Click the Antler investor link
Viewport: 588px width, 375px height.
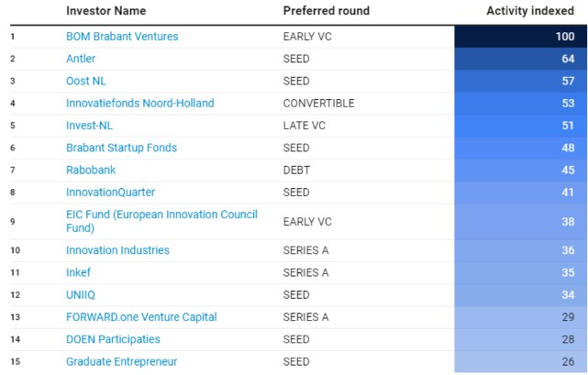[x=81, y=59]
